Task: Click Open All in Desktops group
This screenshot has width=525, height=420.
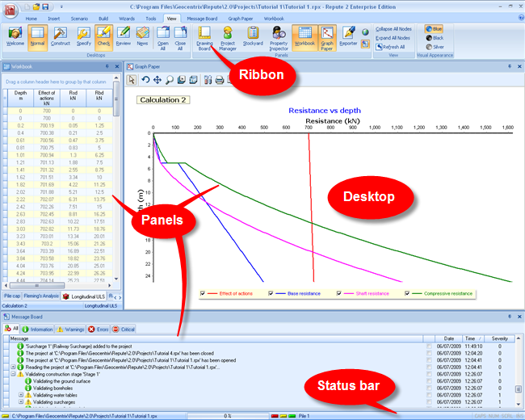Action: pos(163,39)
